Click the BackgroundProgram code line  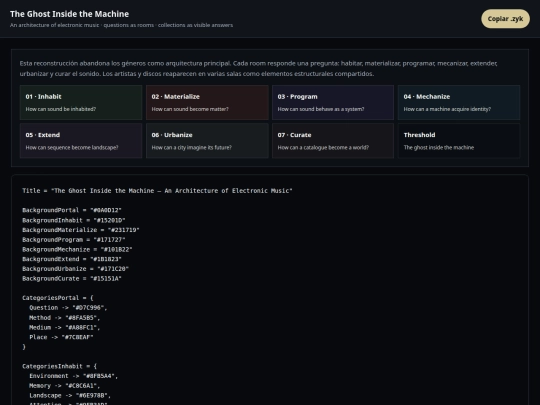pyautogui.click(x=74, y=239)
